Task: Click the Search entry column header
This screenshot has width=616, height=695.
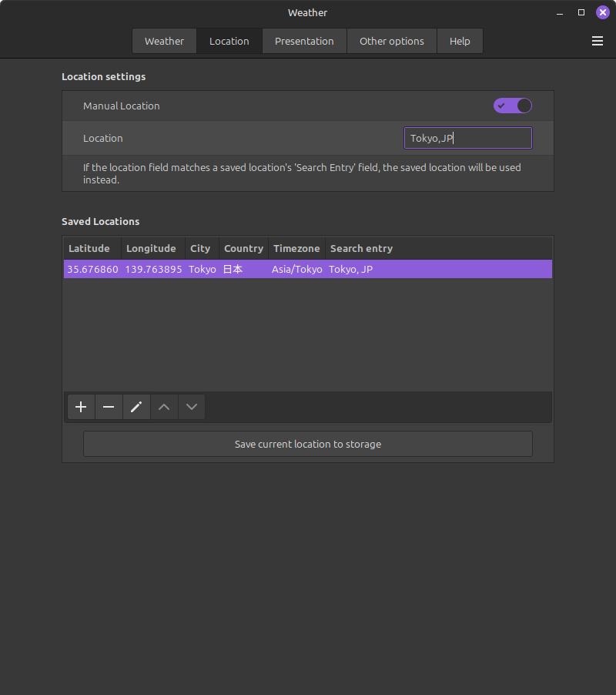Action: 361,248
